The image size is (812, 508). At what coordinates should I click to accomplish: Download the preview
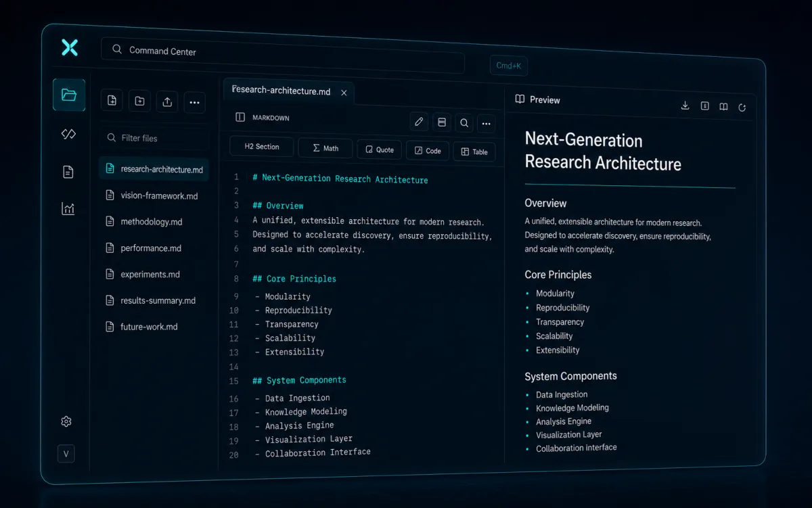[685, 106]
